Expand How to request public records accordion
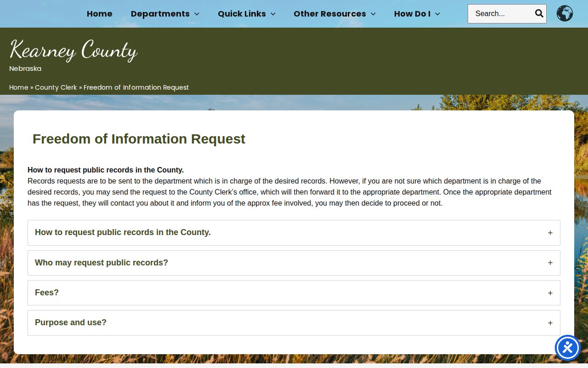The width and height of the screenshot is (588, 368). click(294, 233)
